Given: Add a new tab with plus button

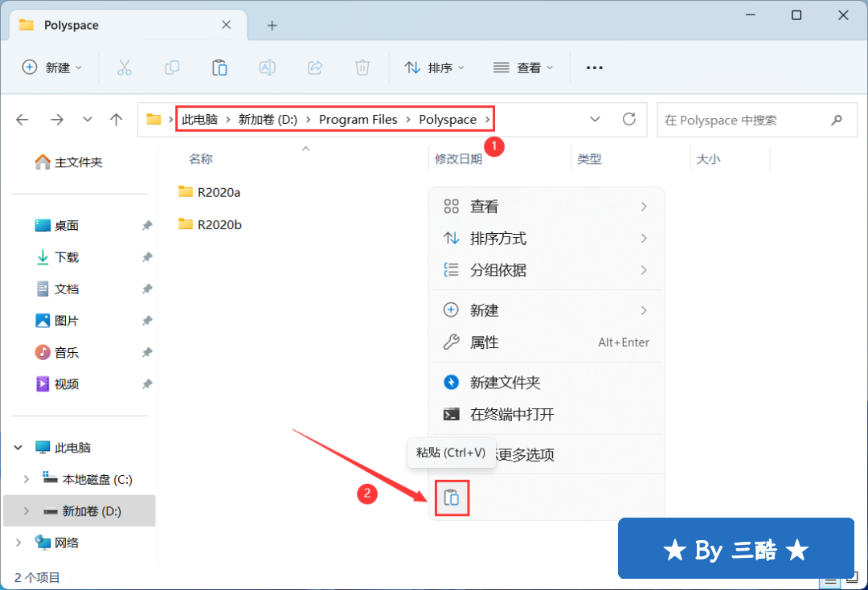Looking at the screenshot, I should pyautogui.click(x=272, y=26).
